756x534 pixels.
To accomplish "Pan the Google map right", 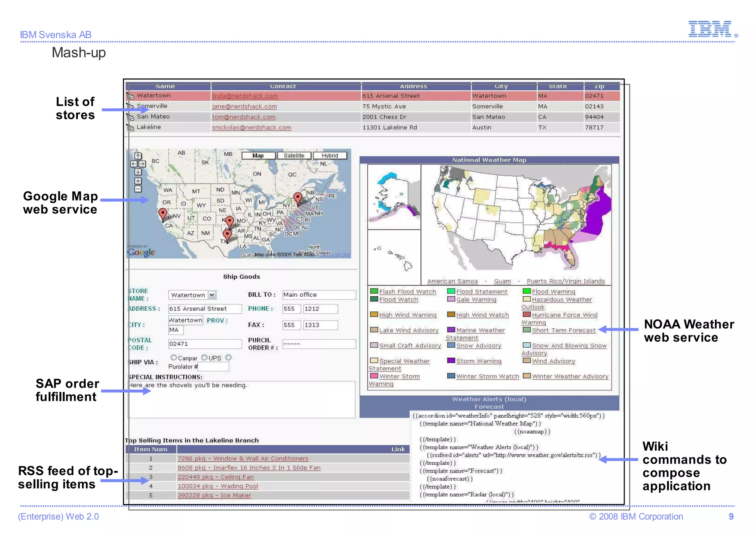I will (x=142, y=164).
